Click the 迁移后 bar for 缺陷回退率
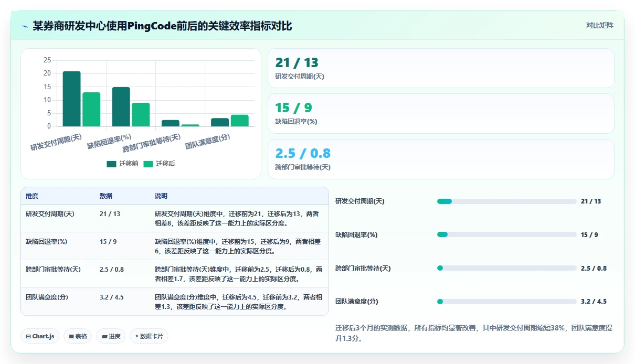This screenshot has height=364, width=635. pos(141,114)
